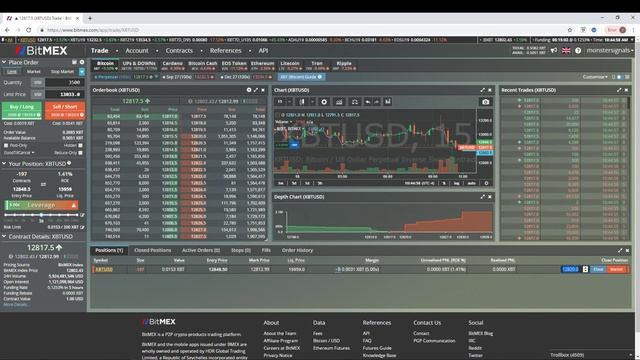Viewport: 640px width, 360px height.
Task: Toggle the Post-Only checkbox
Action: 6,145
